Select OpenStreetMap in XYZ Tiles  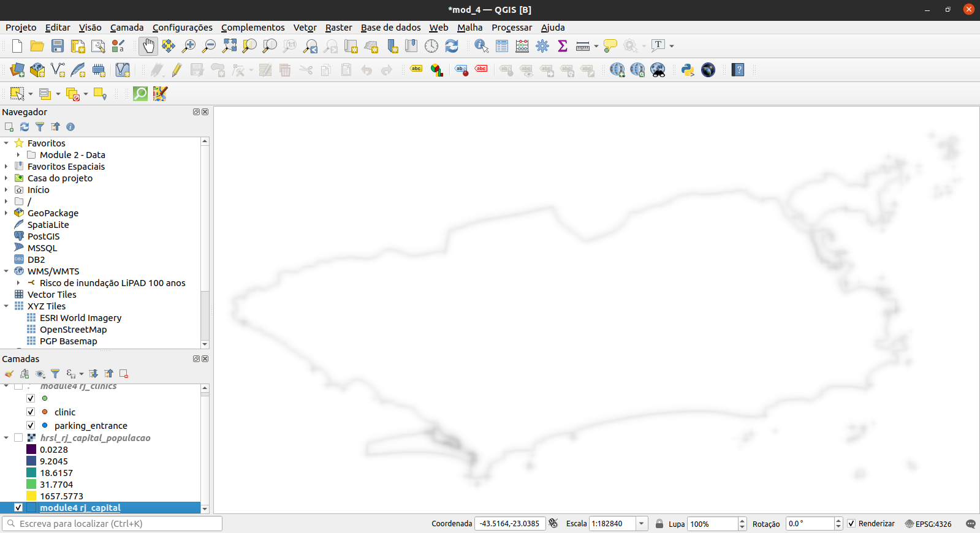pyautogui.click(x=73, y=329)
